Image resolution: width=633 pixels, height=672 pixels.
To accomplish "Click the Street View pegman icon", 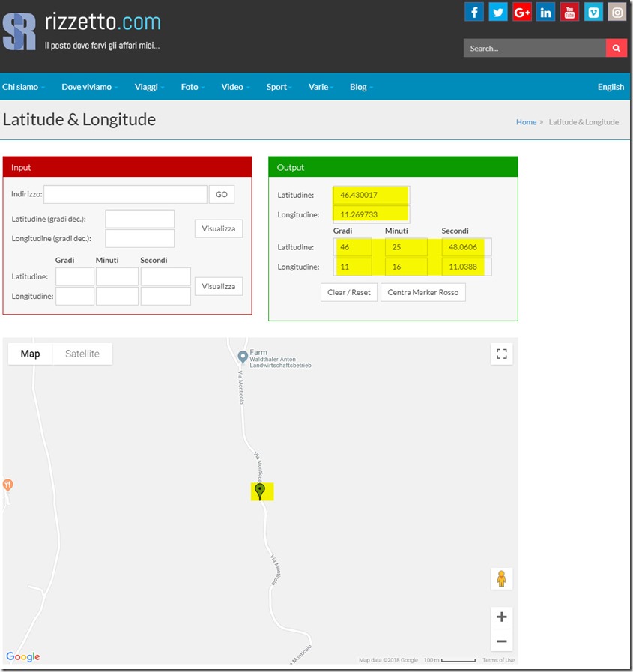I will coord(501,579).
